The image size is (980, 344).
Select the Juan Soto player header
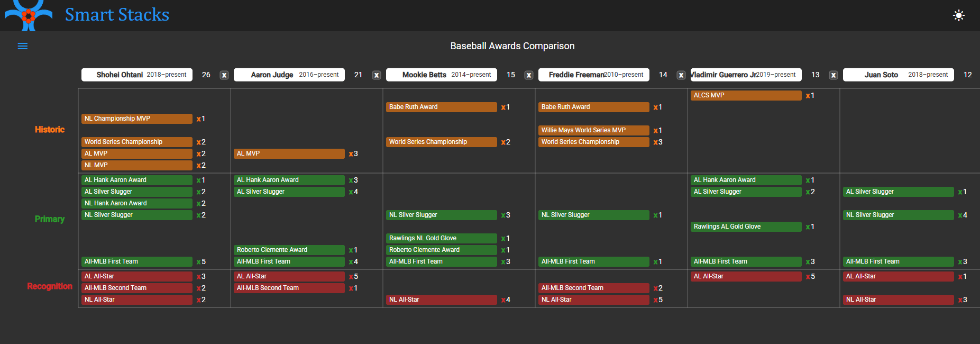tap(898, 75)
